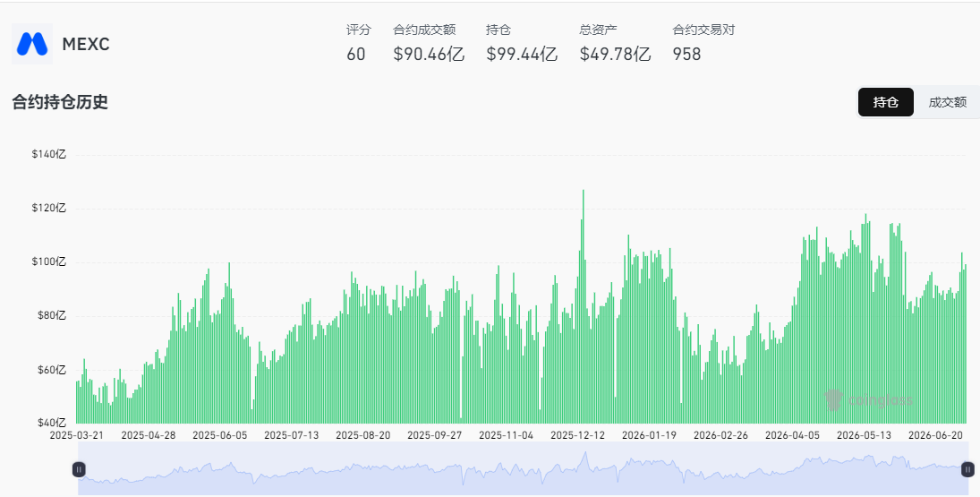Click the 2026-01-19 date label
The width and height of the screenshot is (980, 497).
(x=650, y=434)
